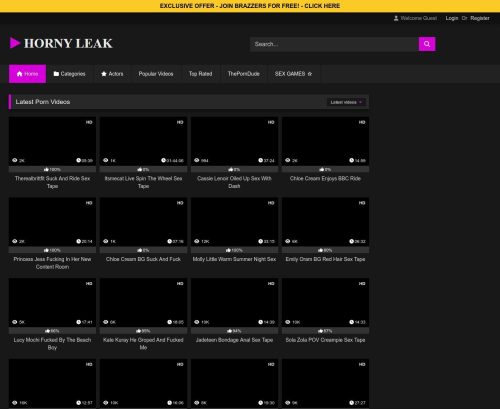
Task: Click the yellow exclusive offer banner
Action: (250, 6)
